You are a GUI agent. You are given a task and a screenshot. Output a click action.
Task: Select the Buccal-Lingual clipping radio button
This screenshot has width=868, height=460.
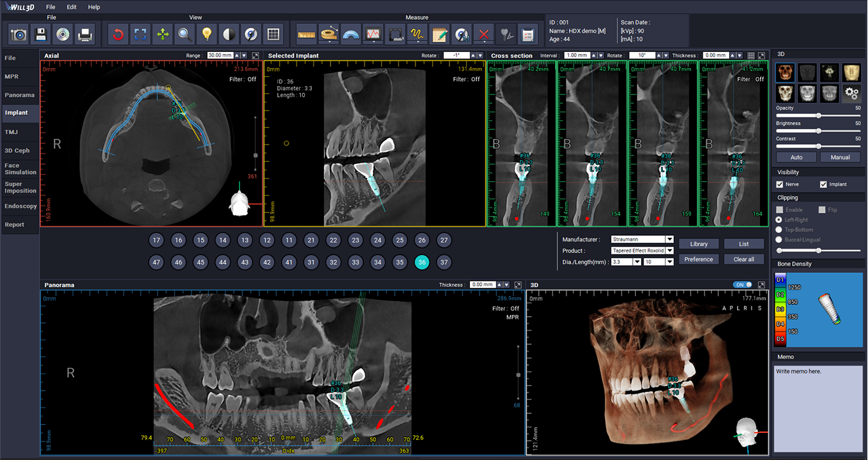[780, 240]
